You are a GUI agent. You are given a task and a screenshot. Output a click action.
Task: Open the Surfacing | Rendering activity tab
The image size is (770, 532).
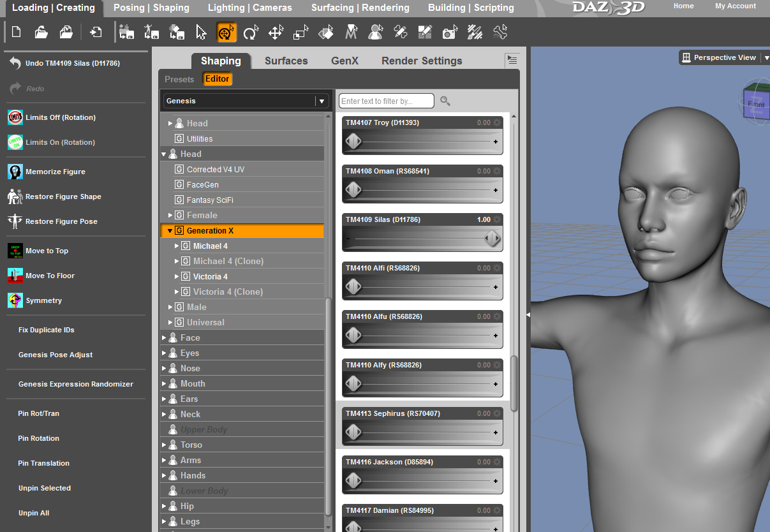pos(360,8)
